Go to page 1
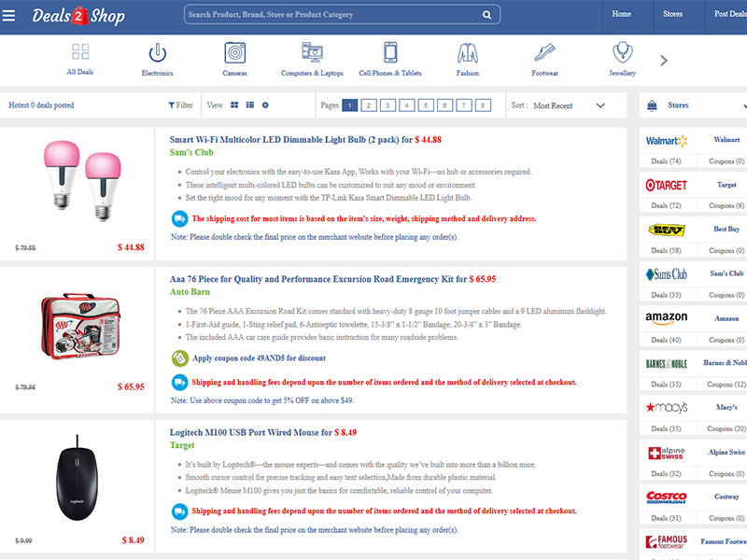The width and height of the screenshot is (747, 560). click(349, 105)
